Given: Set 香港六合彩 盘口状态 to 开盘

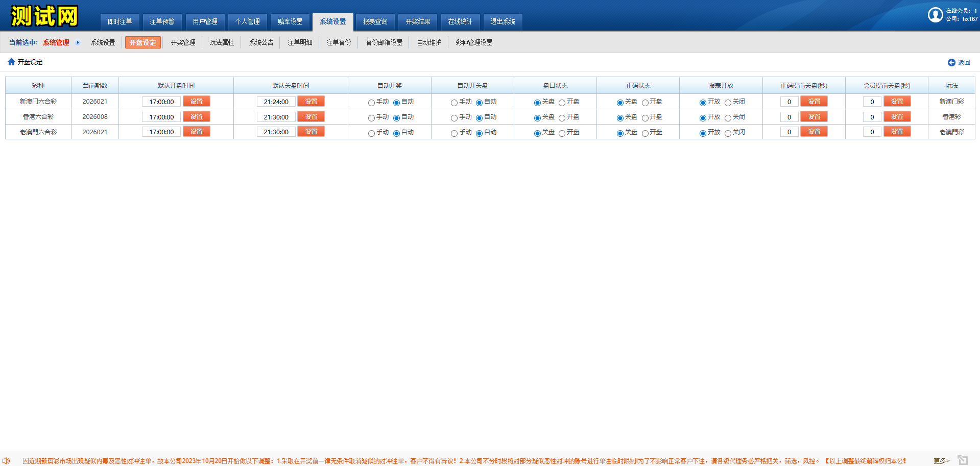Looking at the screenshot, I should pos(562,118).
